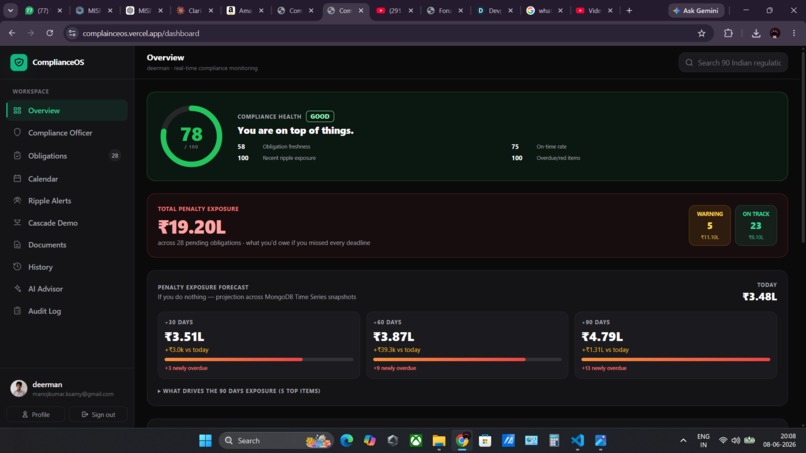Screen dimensions: 806x453
Task: Click the ₹3.48L today value
Action: point(760,297)
